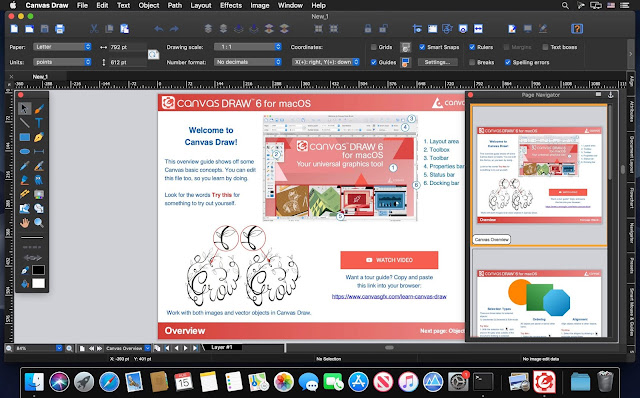
Task: Click the Settings... button
Action: coord(437,62)
